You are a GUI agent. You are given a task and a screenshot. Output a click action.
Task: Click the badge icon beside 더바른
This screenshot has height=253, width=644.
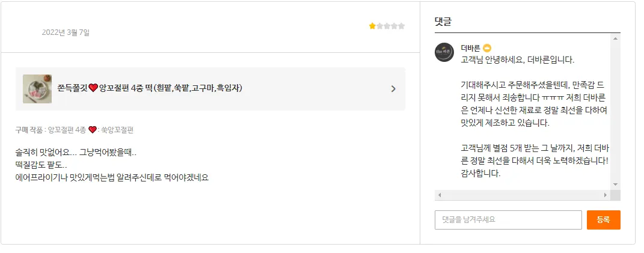pos(488,48)
